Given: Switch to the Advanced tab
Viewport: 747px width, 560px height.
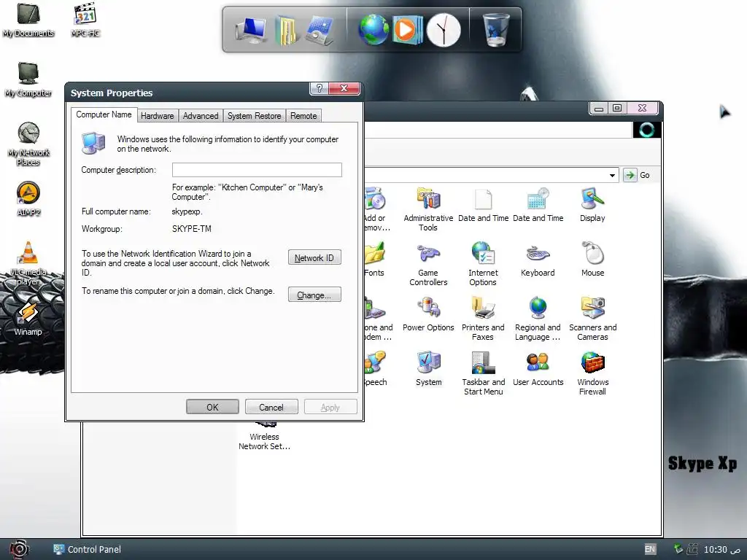Looking at the screenshot, I should [201, 116].
